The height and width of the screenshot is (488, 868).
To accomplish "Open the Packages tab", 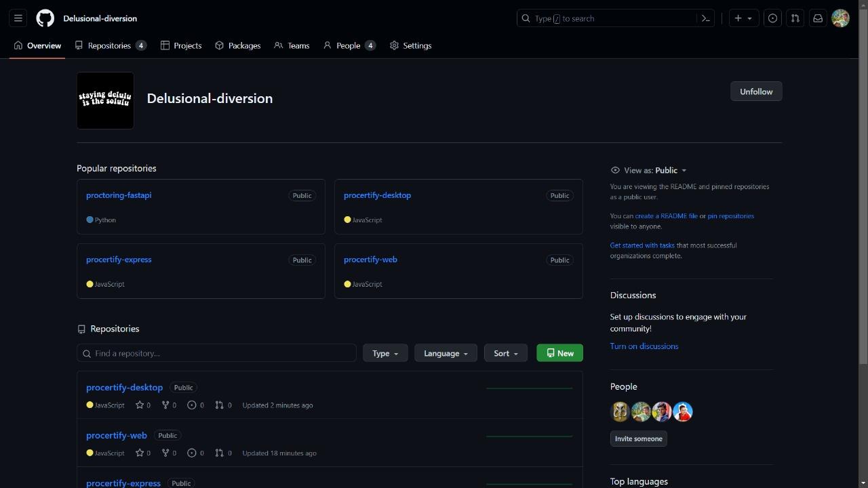I will 237,45.
